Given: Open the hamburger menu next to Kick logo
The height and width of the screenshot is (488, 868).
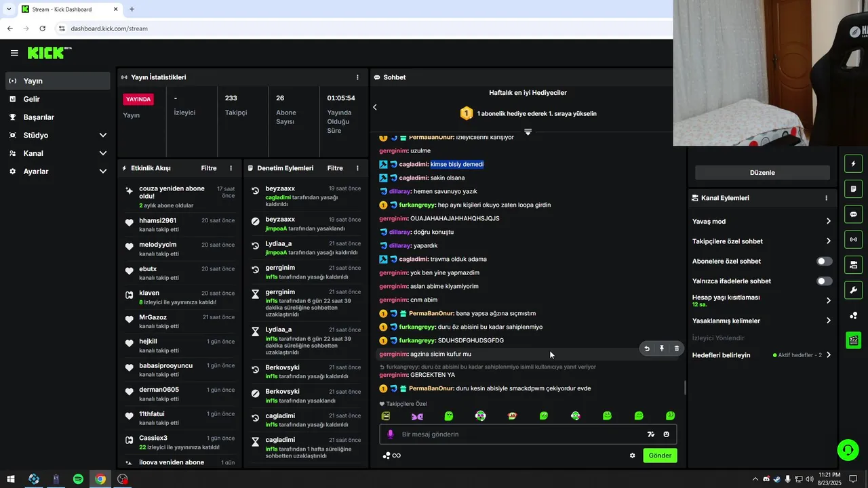Looking at the screenshot, I should coord(14,53).
